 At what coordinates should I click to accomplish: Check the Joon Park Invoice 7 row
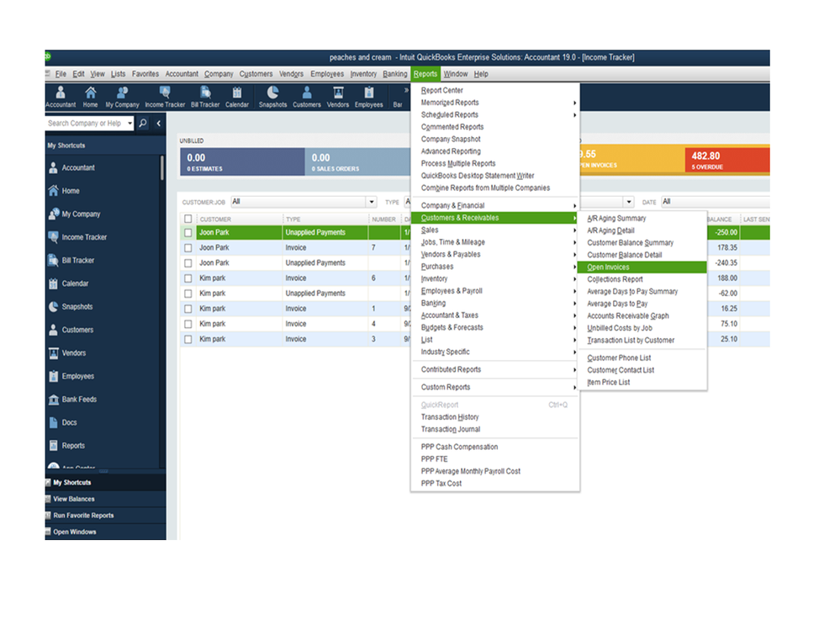188,247
